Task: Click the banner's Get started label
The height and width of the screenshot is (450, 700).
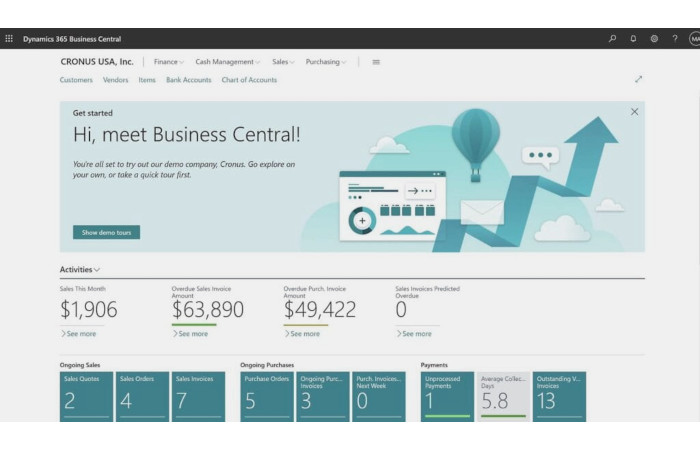Action: [93, 113]
